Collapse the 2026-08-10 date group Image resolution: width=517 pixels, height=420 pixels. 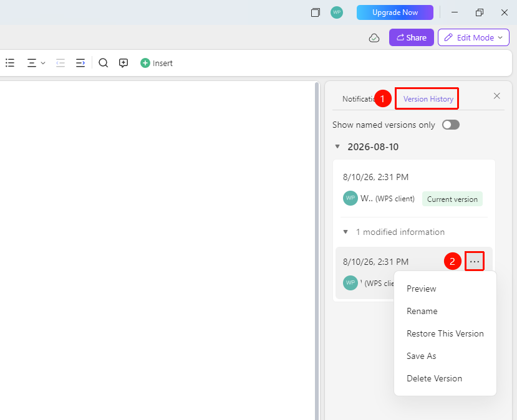click(337, 146)
